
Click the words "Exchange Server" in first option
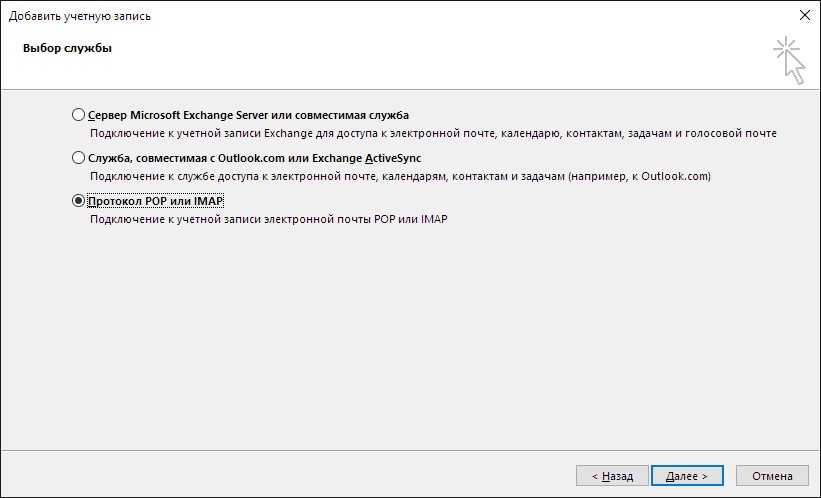coord(246,115)
